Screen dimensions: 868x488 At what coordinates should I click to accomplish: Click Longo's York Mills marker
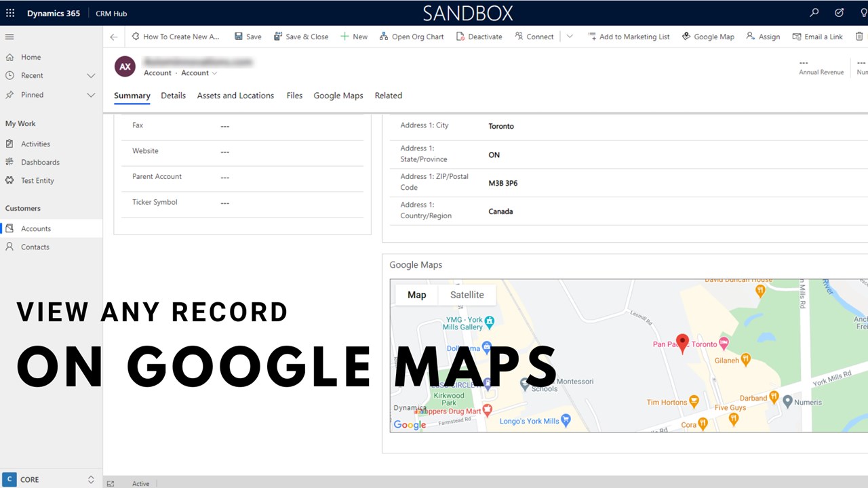(566, 420)
